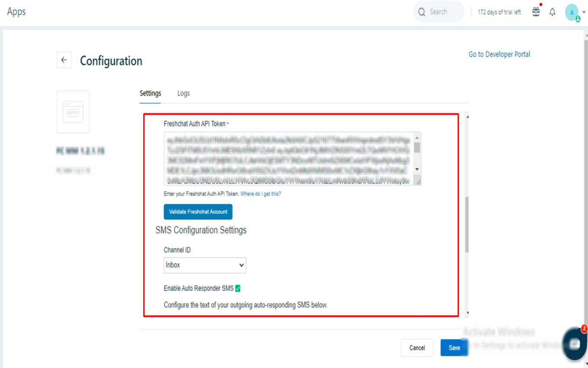This screenshot has height=368, width=588.
Task: Click the back arrow beside Configuration
Action: tap(64, 60)
